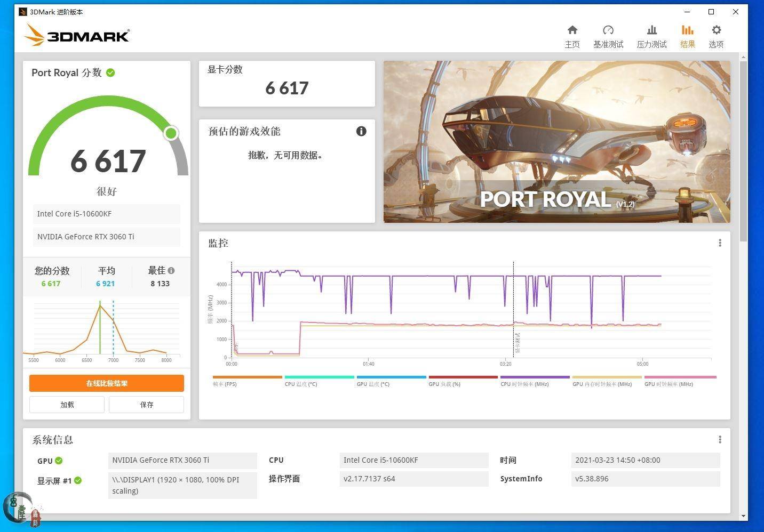Image resolution: width=764 pixels, height=532 pixels.
Task: Click the 03:20 marker on monitoring chart
Action: [505, 364]
